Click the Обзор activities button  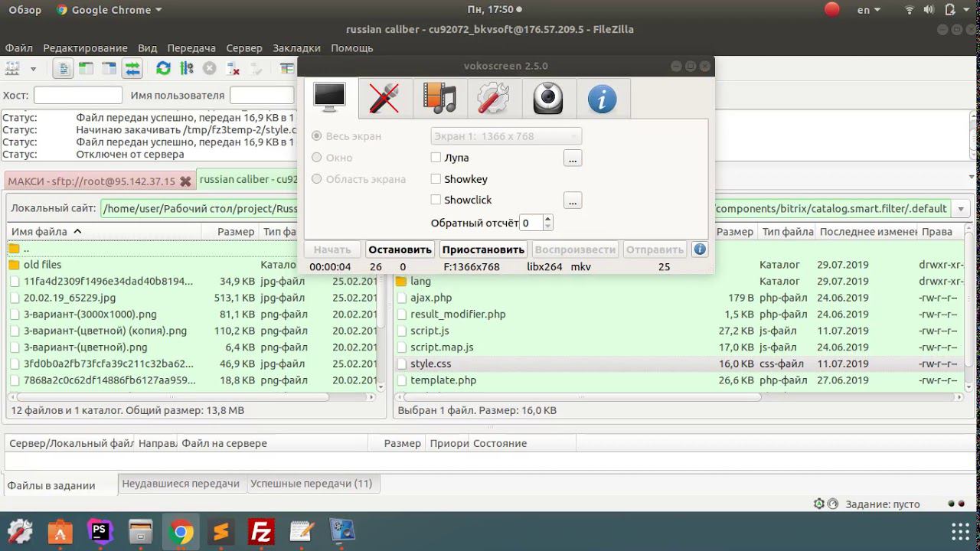click(x=25, y=10)
